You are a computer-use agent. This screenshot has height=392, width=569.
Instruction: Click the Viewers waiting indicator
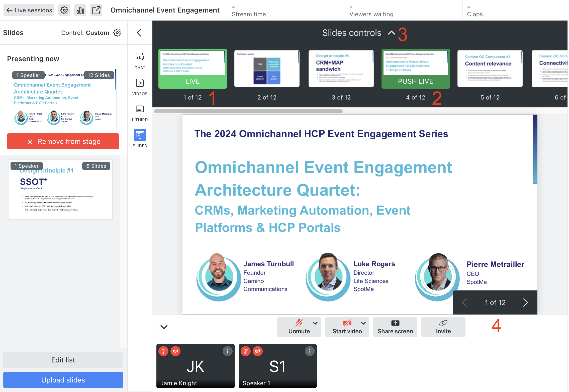(371, 11)
